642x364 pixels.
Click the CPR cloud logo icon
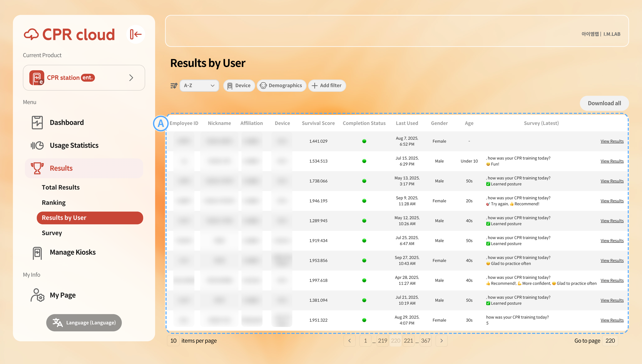[31, 34]
